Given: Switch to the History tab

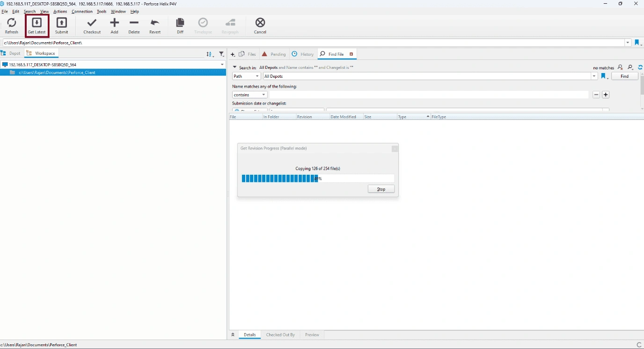Looking at the screenshot, I should click(303, 54).
